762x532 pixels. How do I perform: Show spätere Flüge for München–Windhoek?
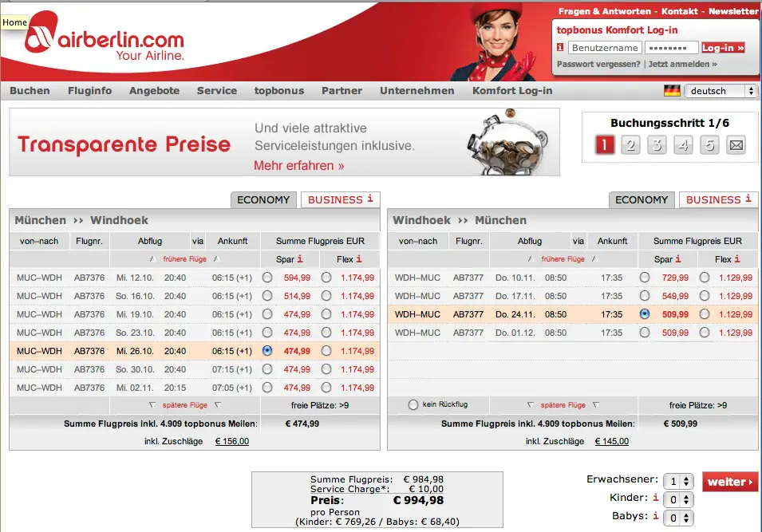point(184,405)
